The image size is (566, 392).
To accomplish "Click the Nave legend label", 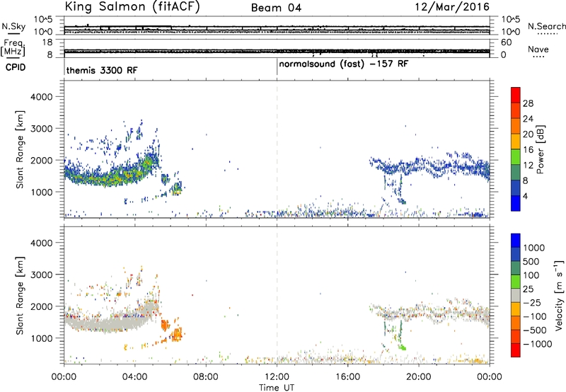I will (538, 49).
